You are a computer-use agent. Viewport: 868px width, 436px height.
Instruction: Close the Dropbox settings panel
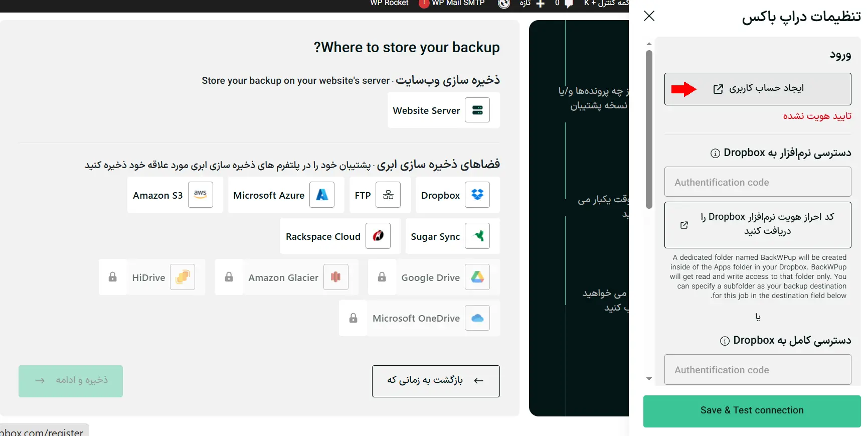(x=649, y=16)
